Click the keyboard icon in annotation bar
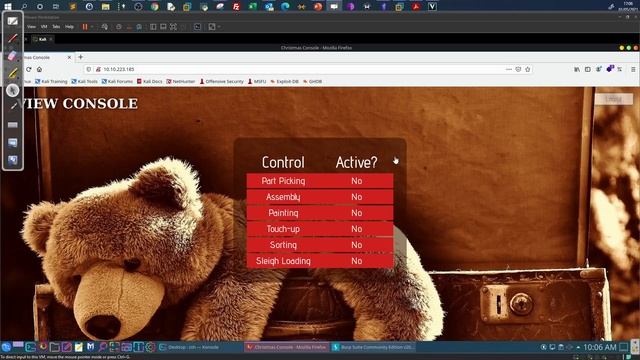 pyautogui.click(x=13, y=125)
